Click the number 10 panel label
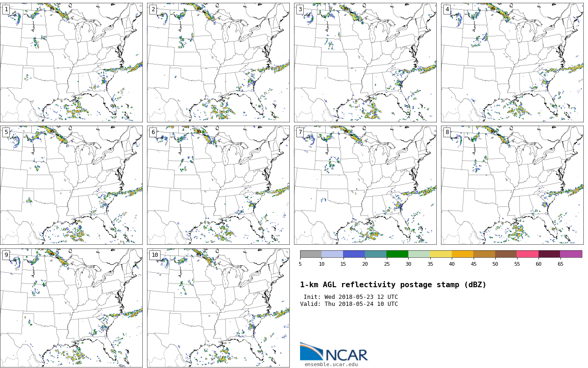This screenshot has height=368, width=588. (154, 255)
